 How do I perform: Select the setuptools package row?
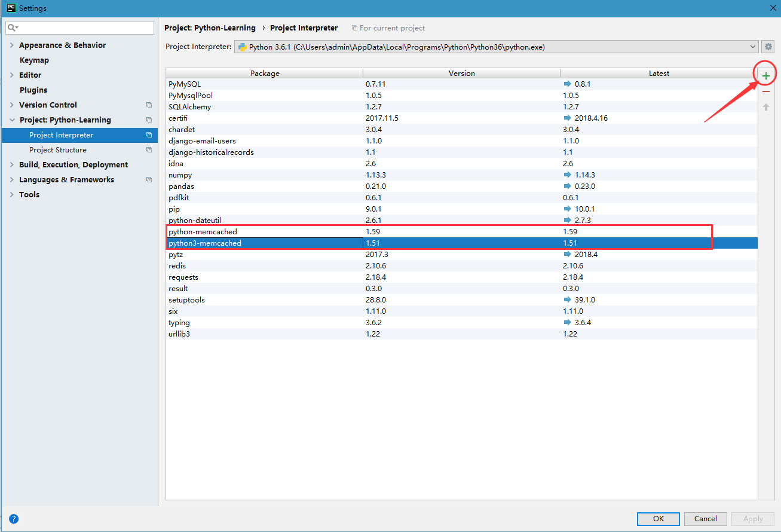(x=462, y=300)
